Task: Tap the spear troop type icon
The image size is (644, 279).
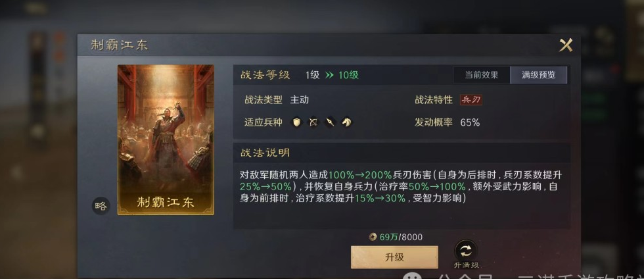Action: (330, 122)
